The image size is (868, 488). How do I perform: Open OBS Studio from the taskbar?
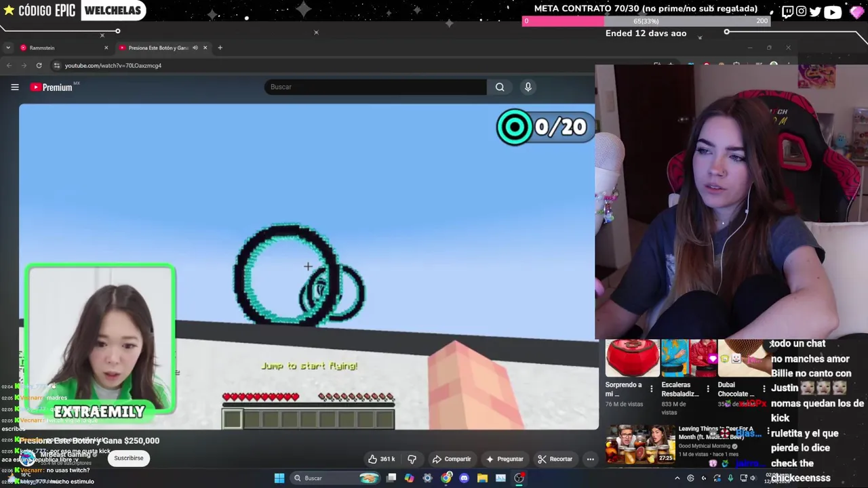click(519, 478)
